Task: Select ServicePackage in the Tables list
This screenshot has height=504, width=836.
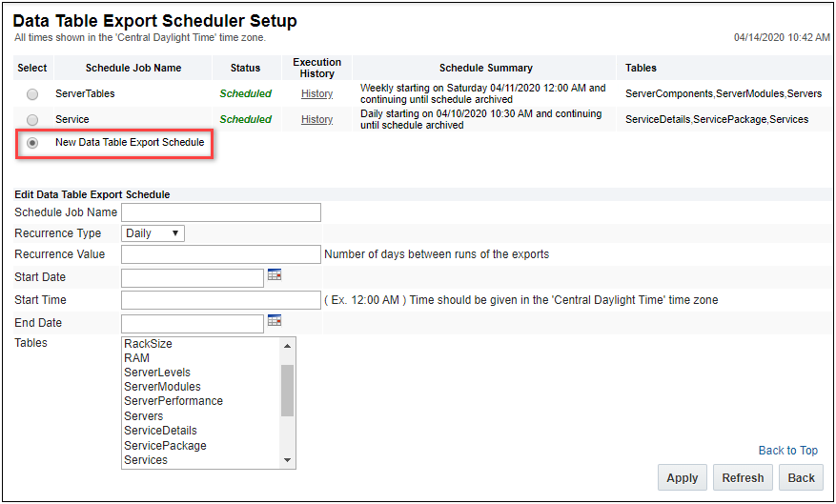Action: point(165,446)
